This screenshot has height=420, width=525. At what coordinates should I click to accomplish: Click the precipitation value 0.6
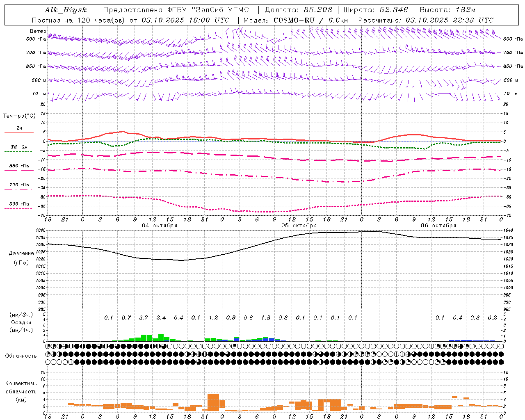click(248, 318)
